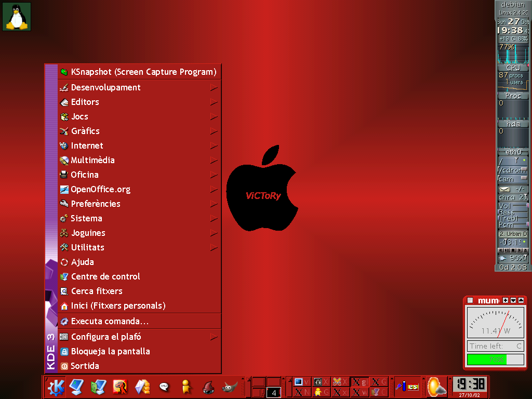Expand the Oficina submenu arrow
The image size is (532, 399).
214,175
